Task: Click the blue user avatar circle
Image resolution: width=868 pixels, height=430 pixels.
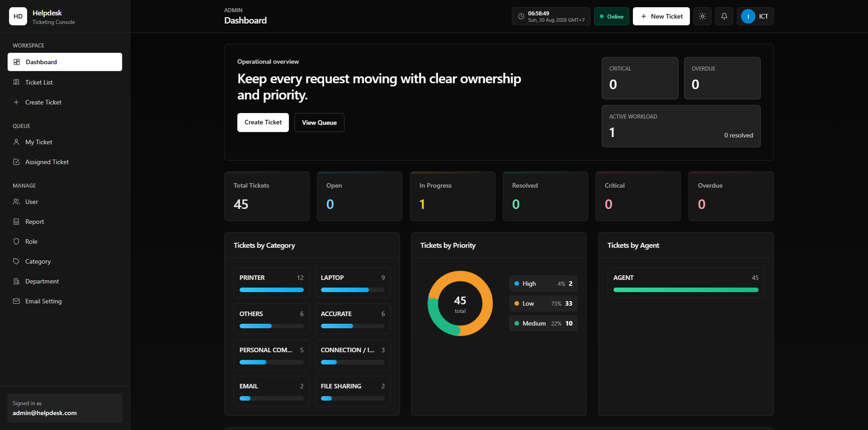Action: click(x=748, y=16)
